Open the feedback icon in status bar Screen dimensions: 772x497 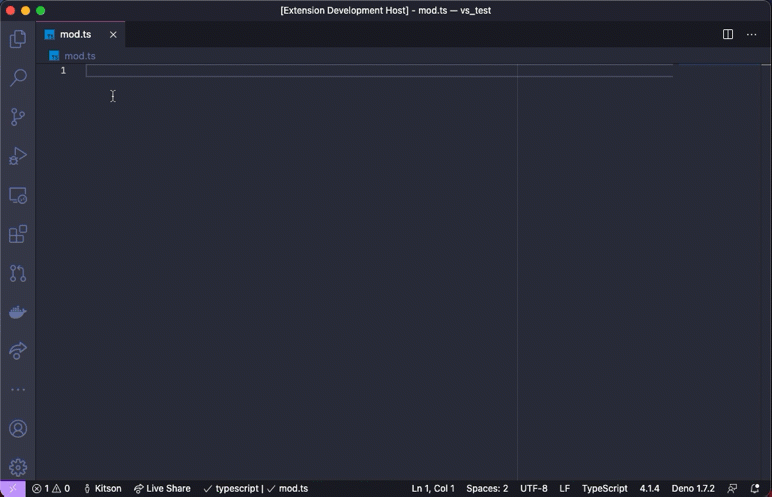click(732, 489)
